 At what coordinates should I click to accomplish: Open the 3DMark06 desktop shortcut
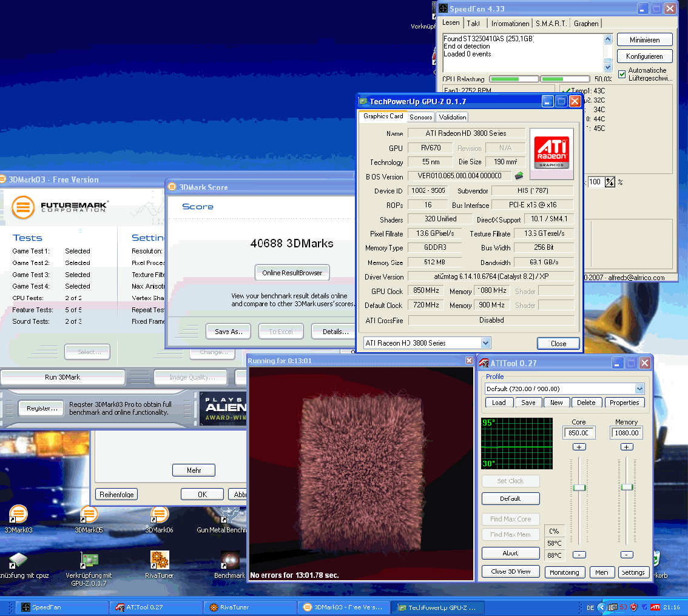[x=160, y=515]
